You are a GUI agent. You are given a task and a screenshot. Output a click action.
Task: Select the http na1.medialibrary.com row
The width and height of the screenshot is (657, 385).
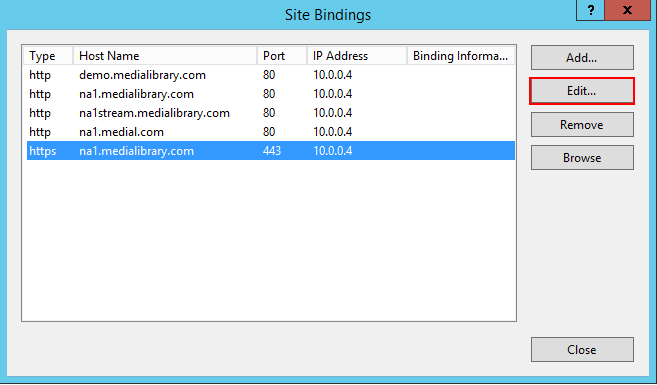[x=271, y=94]
